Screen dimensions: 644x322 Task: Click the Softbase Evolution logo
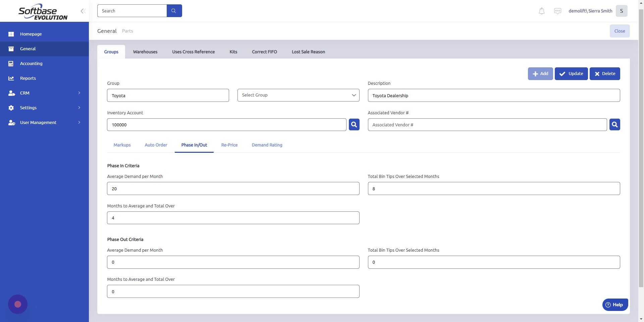click(43, 12)
